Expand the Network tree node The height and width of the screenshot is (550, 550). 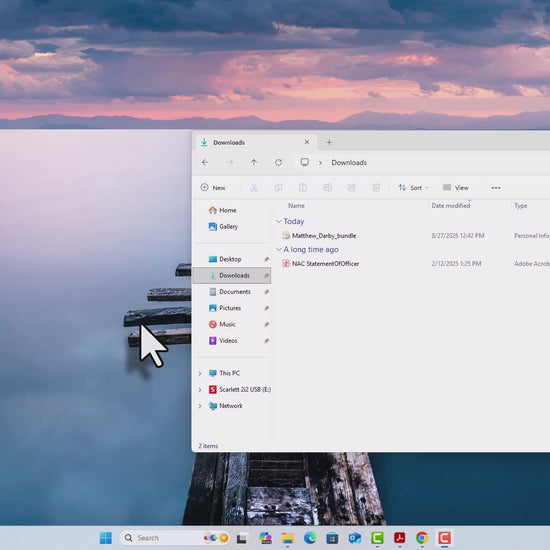pyautogui.click(x=200, y=406)
